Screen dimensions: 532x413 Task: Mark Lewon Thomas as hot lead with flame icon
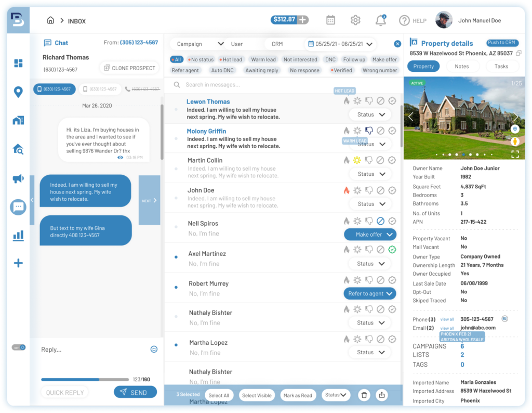346,100
